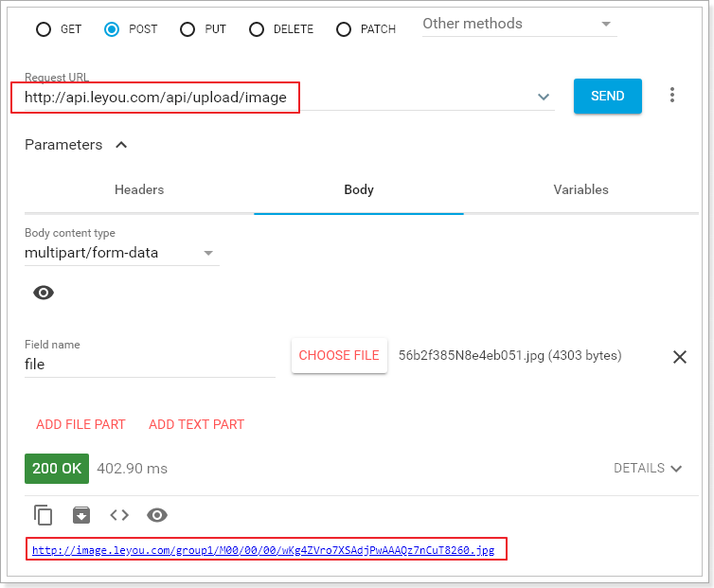Click the save response to file icon
Viewport: 714px width, 588px height.
pyautogui.click(x=81, y=515)
